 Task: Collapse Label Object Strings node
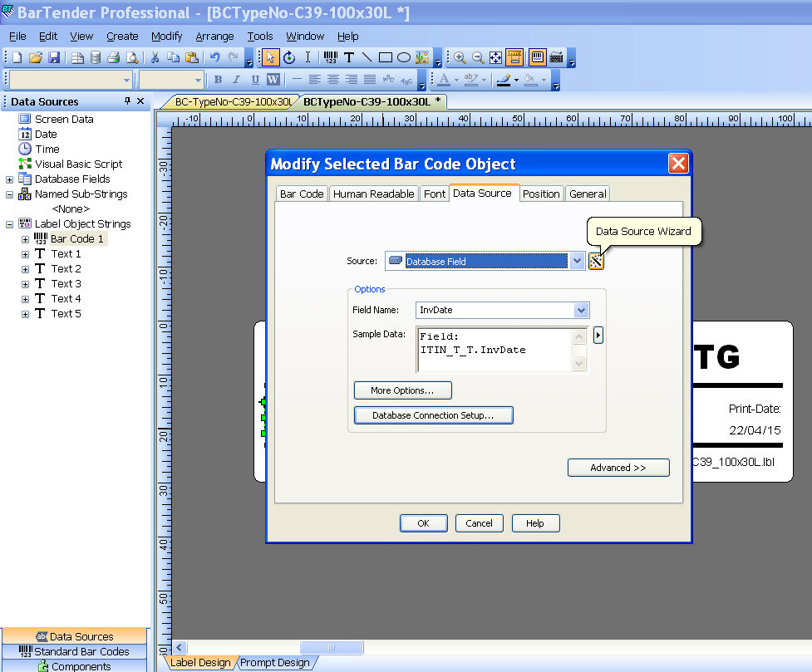9,224
